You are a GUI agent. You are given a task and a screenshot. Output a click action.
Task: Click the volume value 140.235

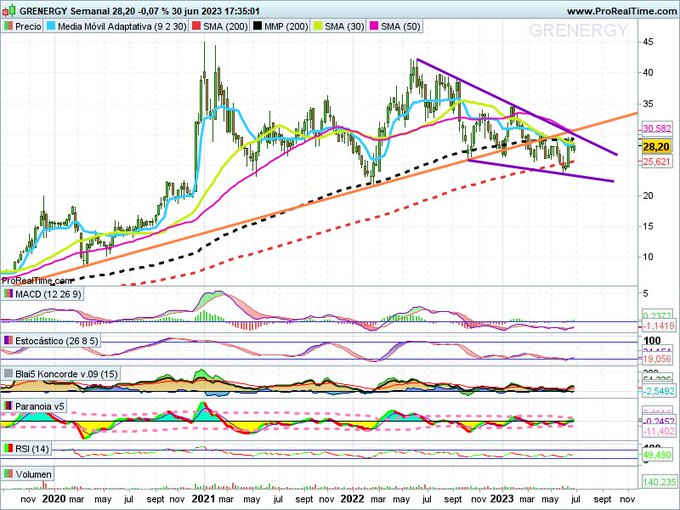coord(658,482)
